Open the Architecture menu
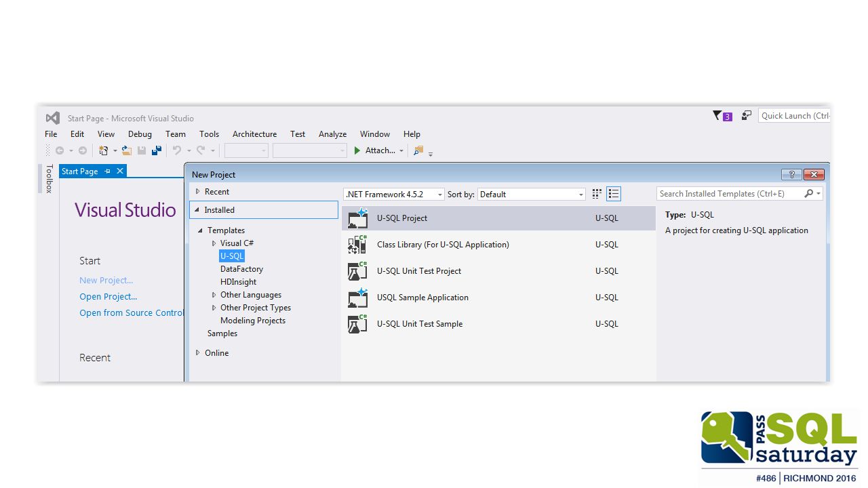 (254, 134)
